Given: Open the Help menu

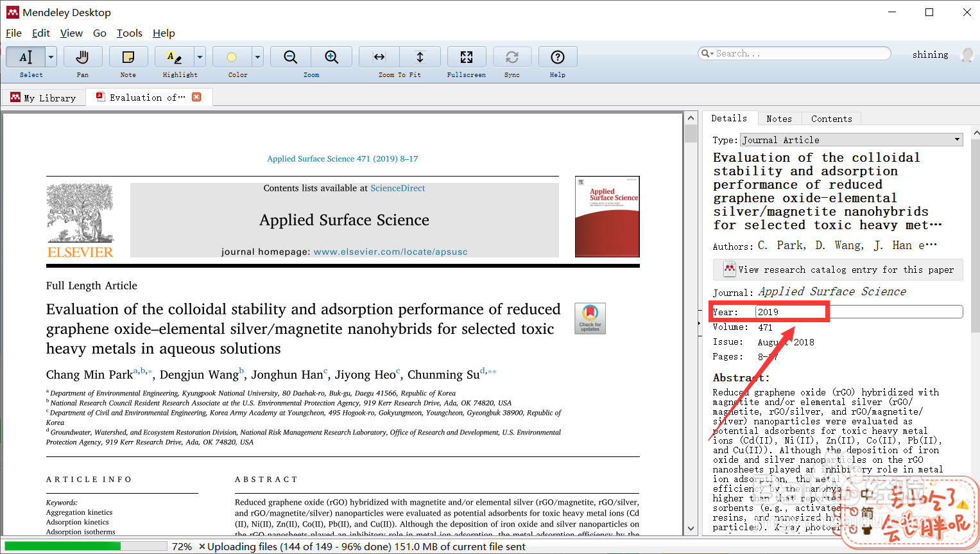Looking at the screenshot, I should coord(164,33).
